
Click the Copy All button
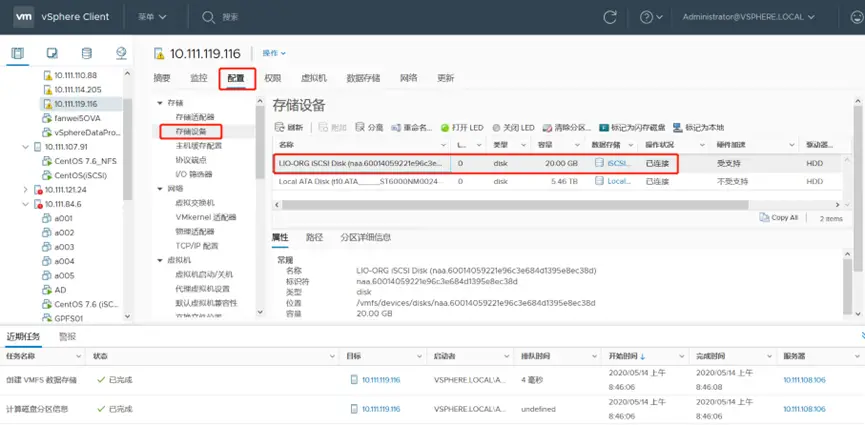pyautogui.click(x=778, y=217)
